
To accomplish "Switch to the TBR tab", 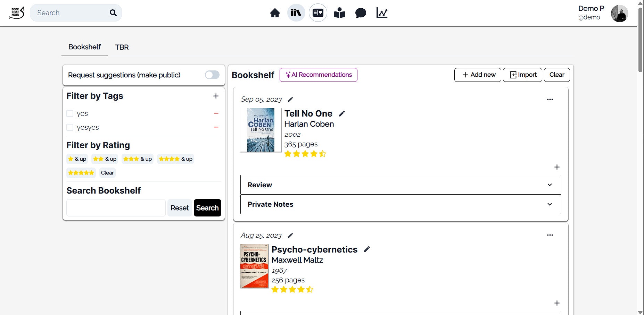I will 122,47.
